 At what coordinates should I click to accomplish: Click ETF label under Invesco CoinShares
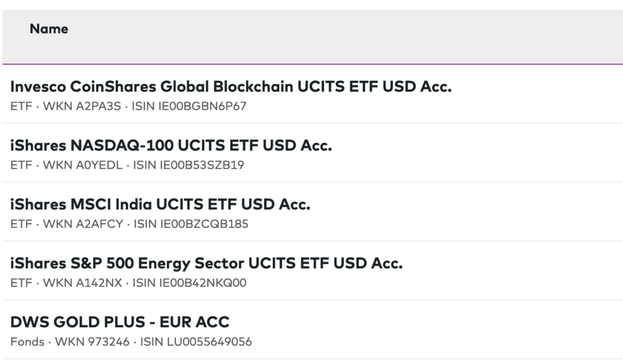21,106
